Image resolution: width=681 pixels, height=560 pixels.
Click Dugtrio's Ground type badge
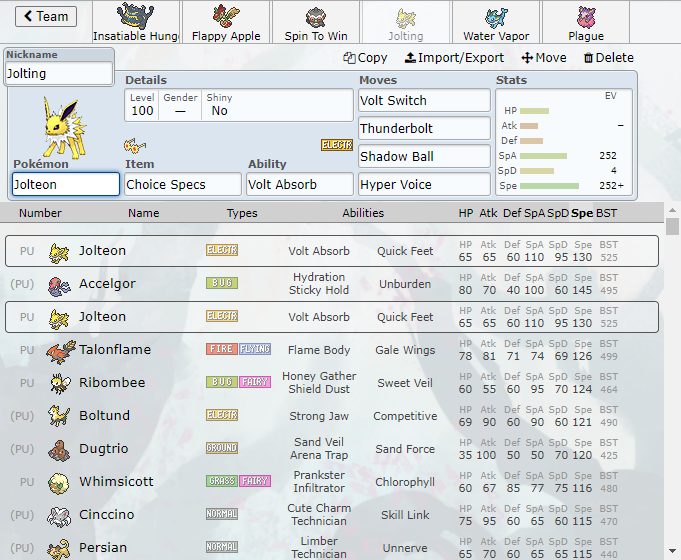222,448
